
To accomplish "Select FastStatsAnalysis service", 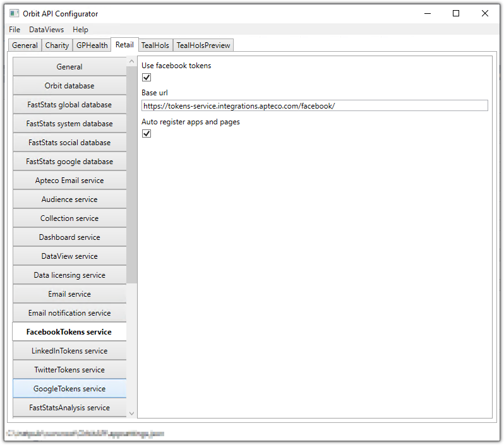I will 69,408.
